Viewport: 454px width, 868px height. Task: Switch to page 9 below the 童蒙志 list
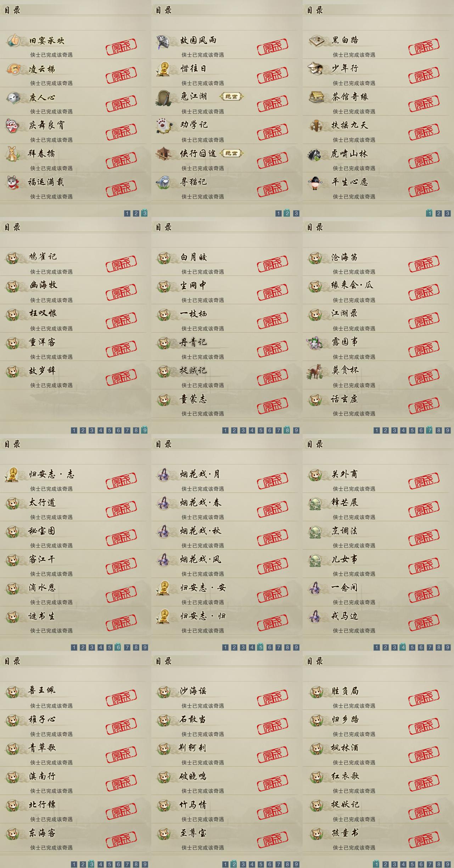296,430
